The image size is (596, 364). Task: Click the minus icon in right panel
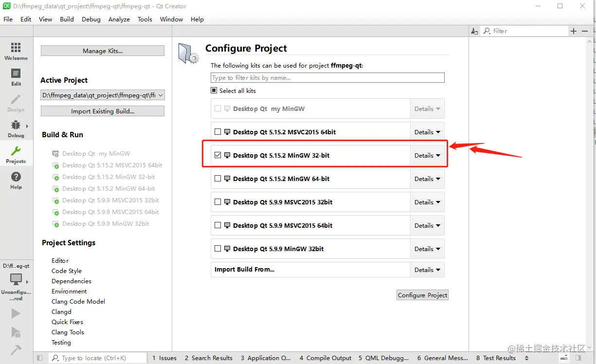coord(585,31)
